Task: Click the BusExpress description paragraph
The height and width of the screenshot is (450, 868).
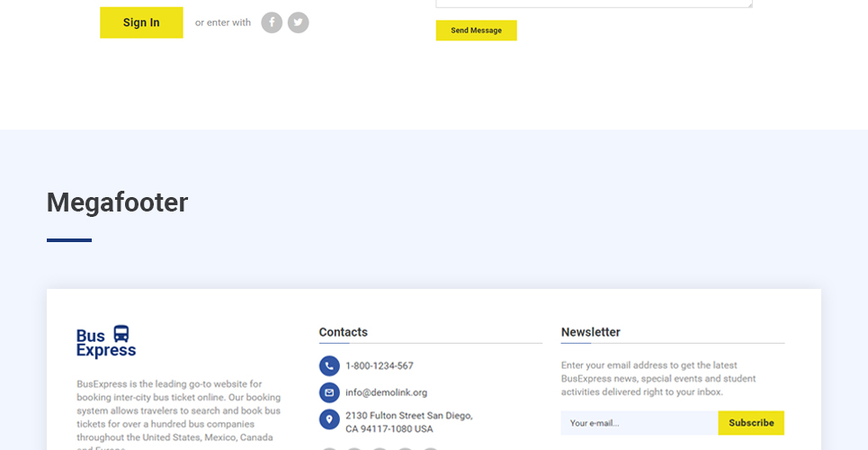Action: point(179,413)
